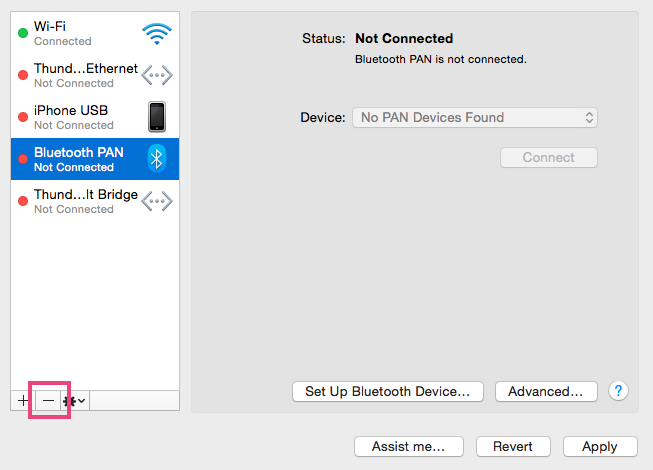
Task: Click the Wi-Fi signal icon
Action: tap(157, 33)
